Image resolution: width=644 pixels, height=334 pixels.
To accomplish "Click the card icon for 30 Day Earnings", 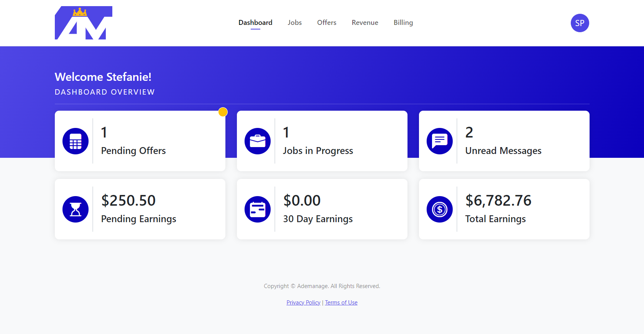I will tap(258, 209).
